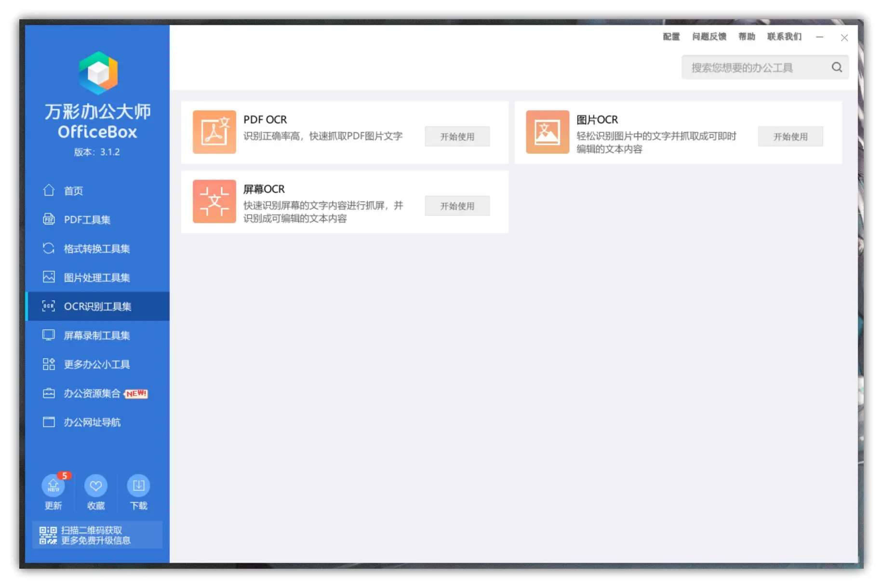Screen dimensions: 883x588
Task: Click the PDF OCR tool icon
Action: [x=214, y=132]
